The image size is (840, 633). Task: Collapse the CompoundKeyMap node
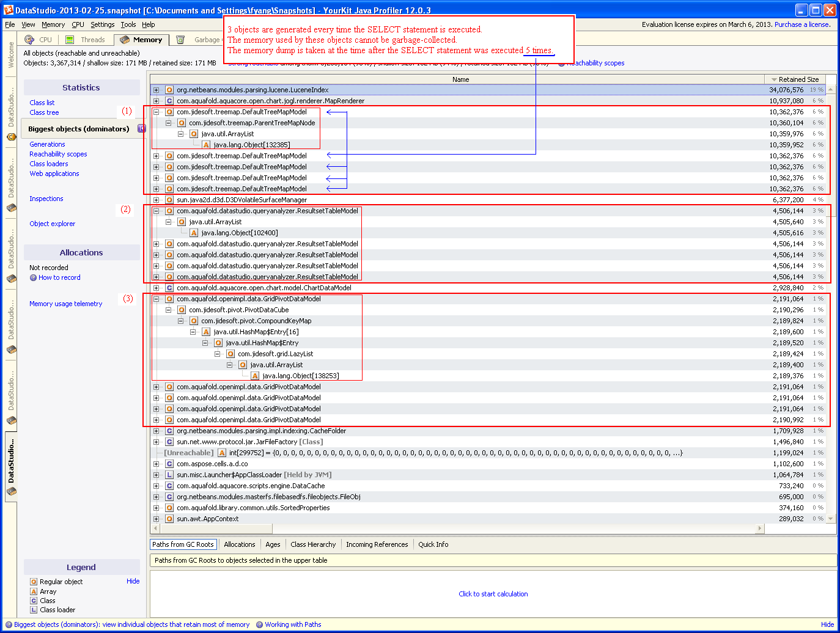pos(181,321)
